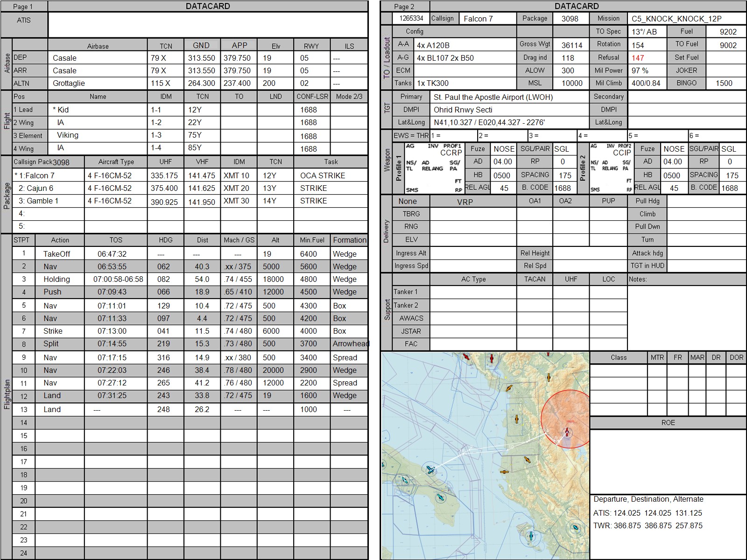Click the horizontal orange airbase icon on the coast
The image size is (747, 560).
(503, 472)
